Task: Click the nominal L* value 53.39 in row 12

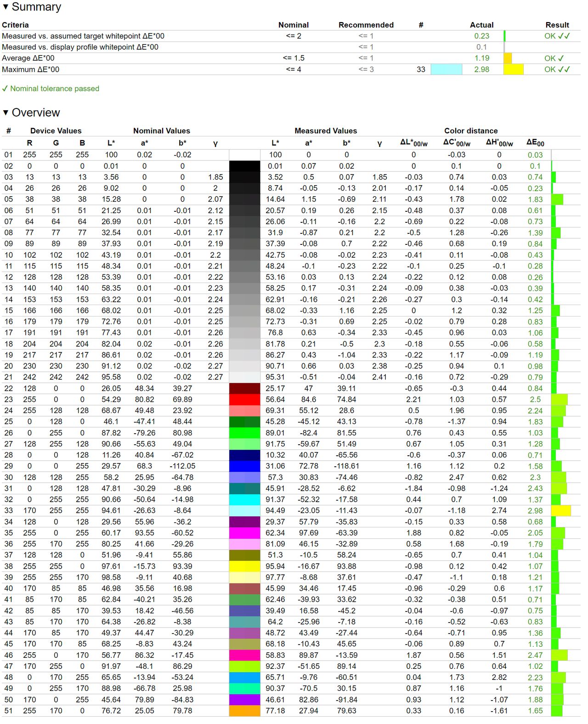Action: pos(111,277)
